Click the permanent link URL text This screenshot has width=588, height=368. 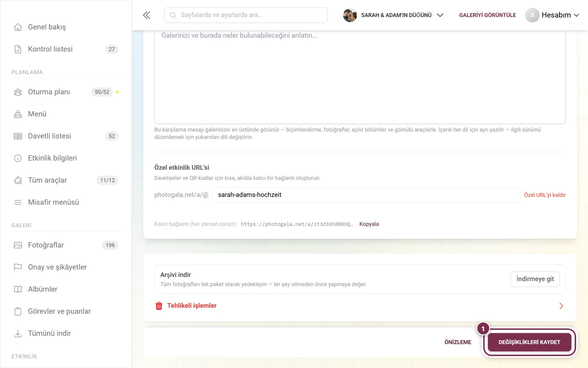[297, 224]
